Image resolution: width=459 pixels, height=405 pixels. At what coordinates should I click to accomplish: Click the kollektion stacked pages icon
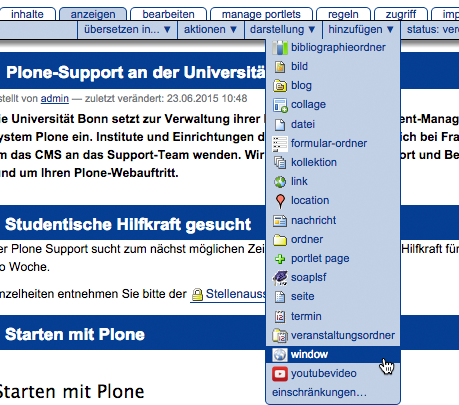[280, 163]
